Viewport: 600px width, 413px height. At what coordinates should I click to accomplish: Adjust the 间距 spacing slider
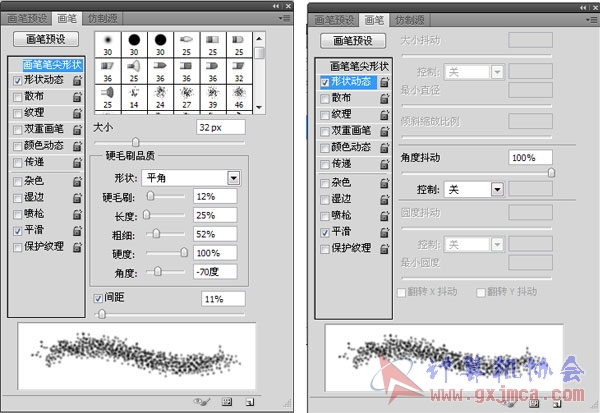pos(102,314)
